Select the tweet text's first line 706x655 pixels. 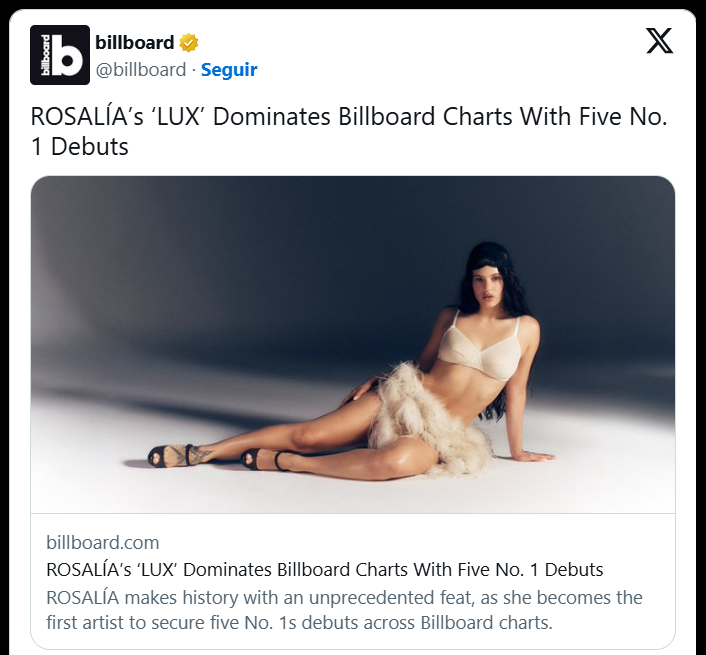pyautogui.click(x=348, y=117)
